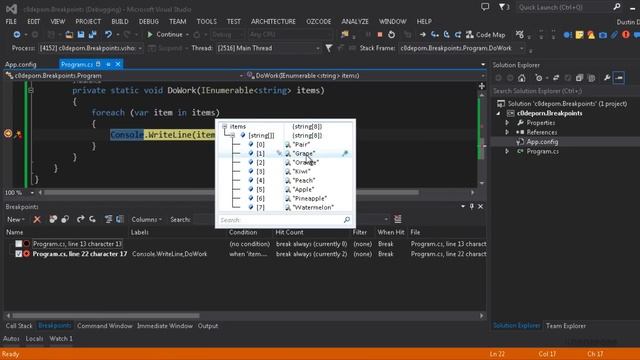Viewport: 640px width, 360px height.
Task: Open the Thread dropdown showing Main Thread
Action: (318, 48)
